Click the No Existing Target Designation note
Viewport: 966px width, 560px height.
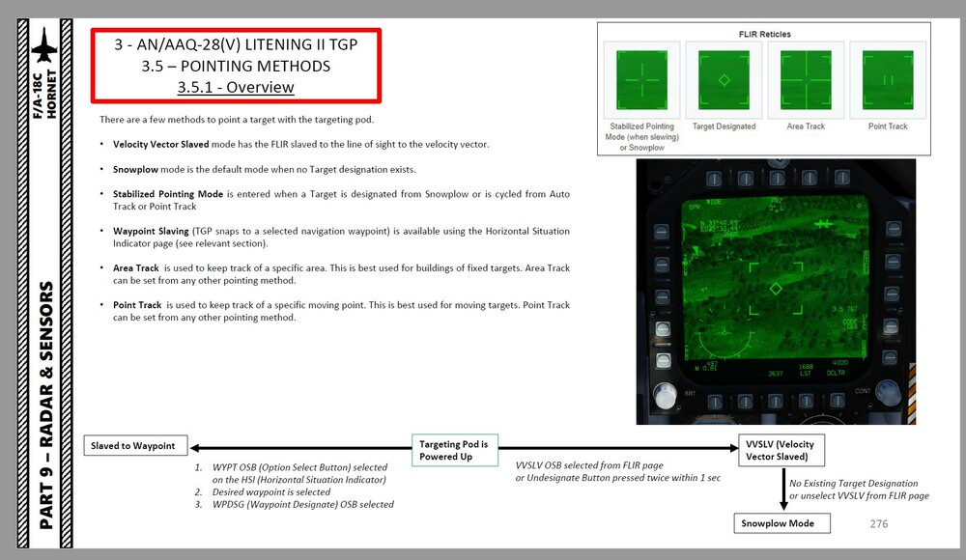(853, 483)
